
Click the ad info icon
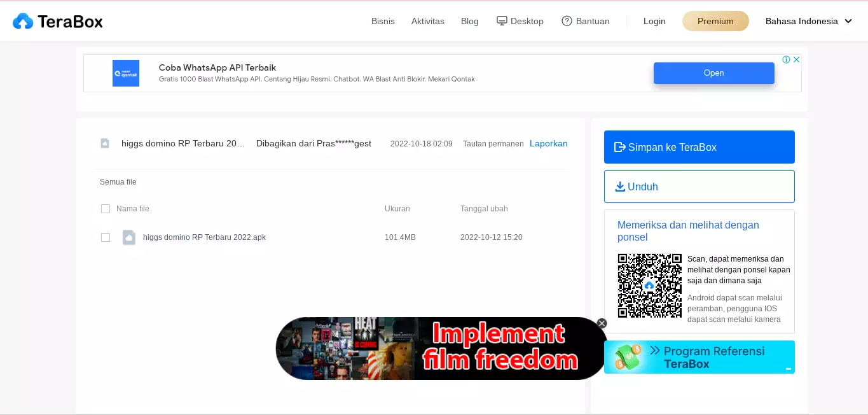786,59
